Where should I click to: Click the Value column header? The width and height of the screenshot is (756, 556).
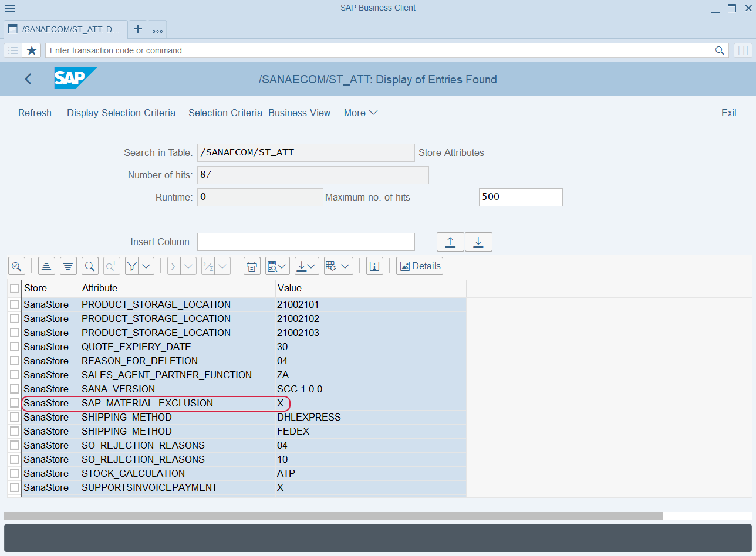click(371, 289)
